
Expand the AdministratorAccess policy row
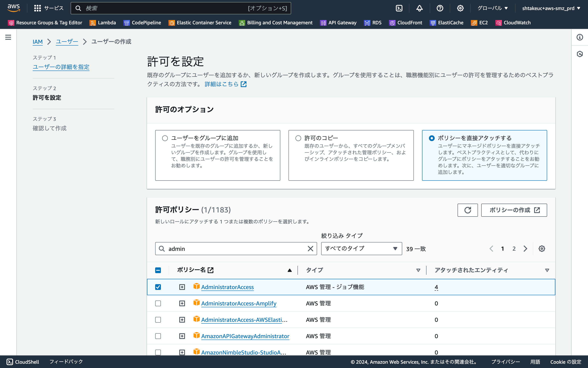point(182,287)
